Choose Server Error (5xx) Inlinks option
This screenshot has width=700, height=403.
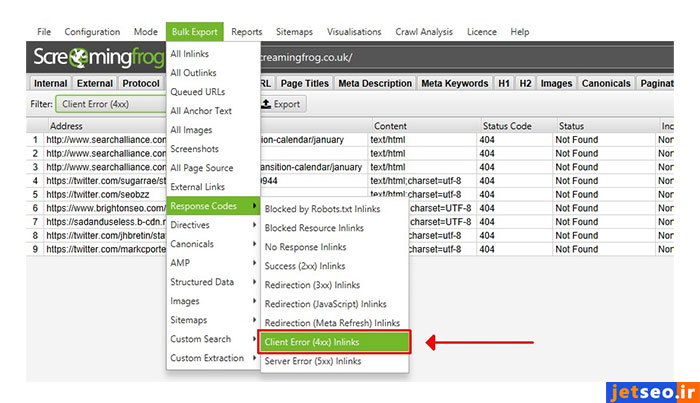[312, 360]
